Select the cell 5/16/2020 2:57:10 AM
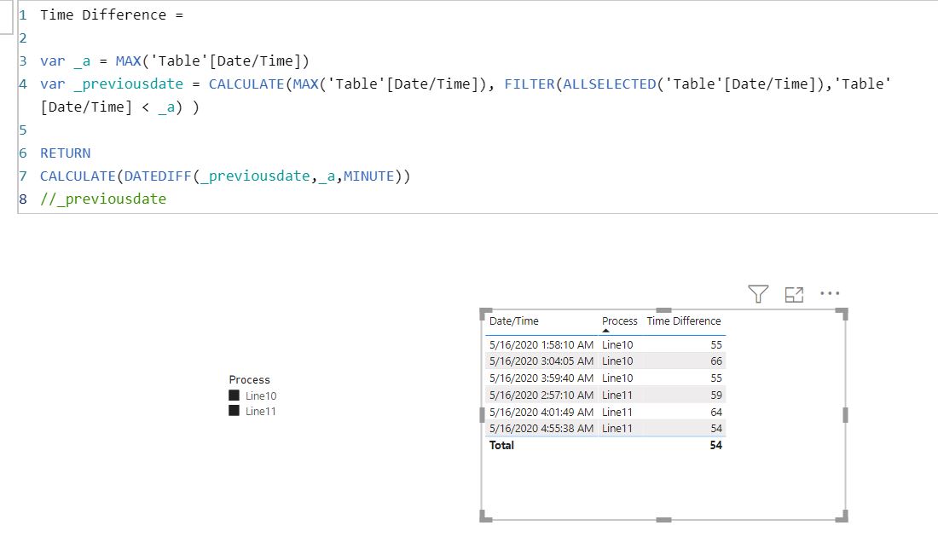Screen dimensions: 938x560 point(541,395)
